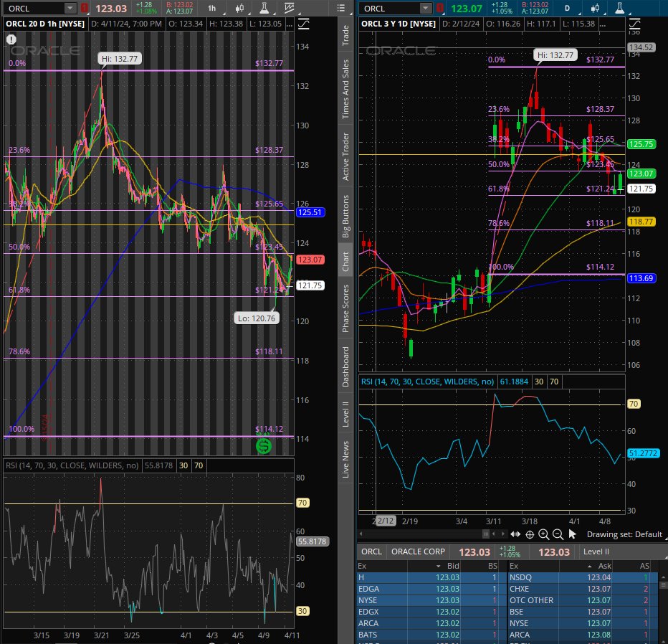Toggle left chart Fibonacci drawing tool icon
This screenshot has height=644, width=668.
coord(303,24)
